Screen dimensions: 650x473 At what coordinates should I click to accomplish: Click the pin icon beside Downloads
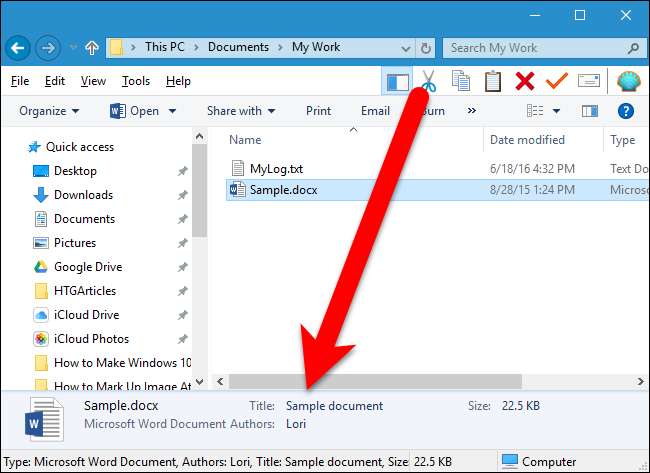click(182, 195)
